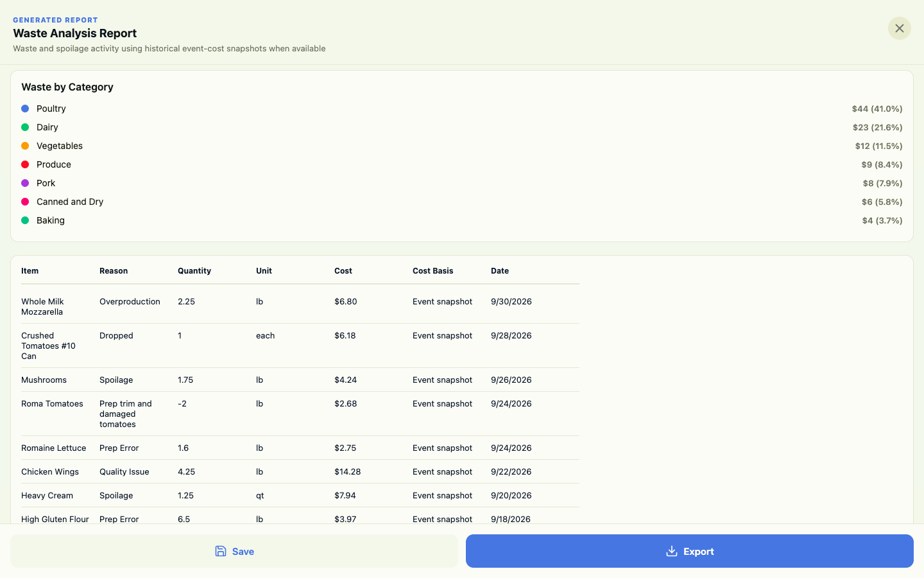Click the $4 (3.7%) value
This screenshot has width=924, height=578.
pyautogui.click(x=882, y=220)
